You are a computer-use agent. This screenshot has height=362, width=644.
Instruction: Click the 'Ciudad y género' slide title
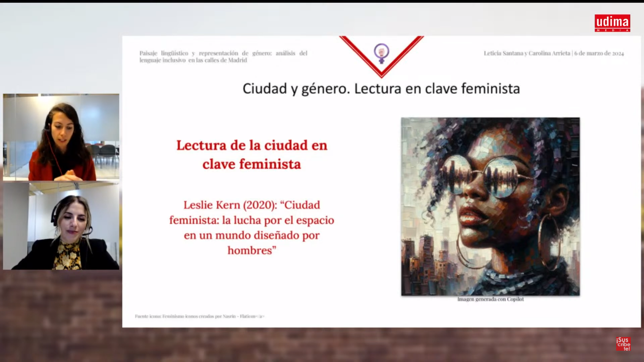click(381, 89)
